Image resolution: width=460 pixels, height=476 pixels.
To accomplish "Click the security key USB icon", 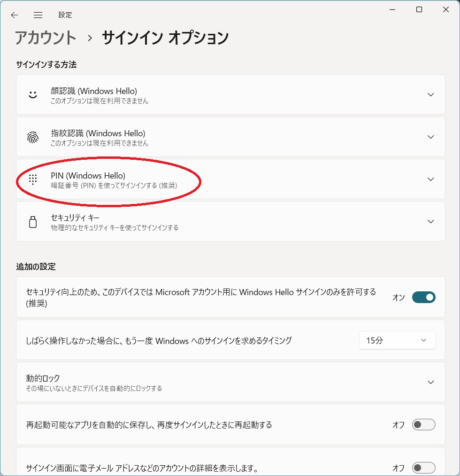I will coord(32,222).
